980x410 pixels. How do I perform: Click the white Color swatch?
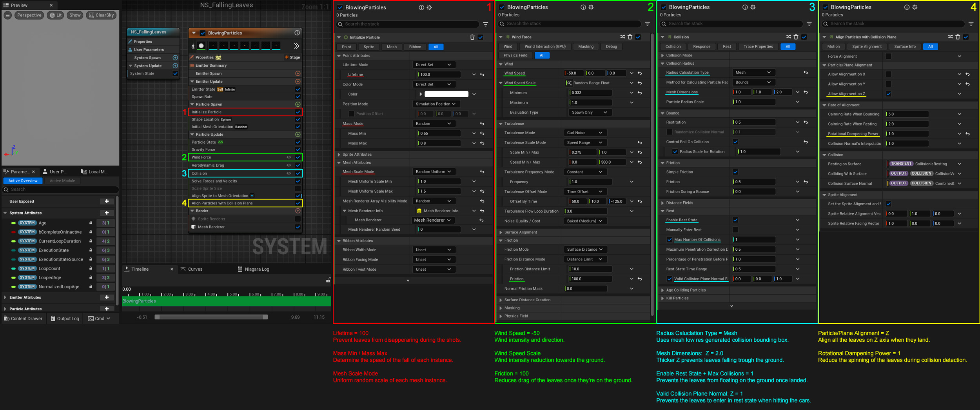pos(446,94)
